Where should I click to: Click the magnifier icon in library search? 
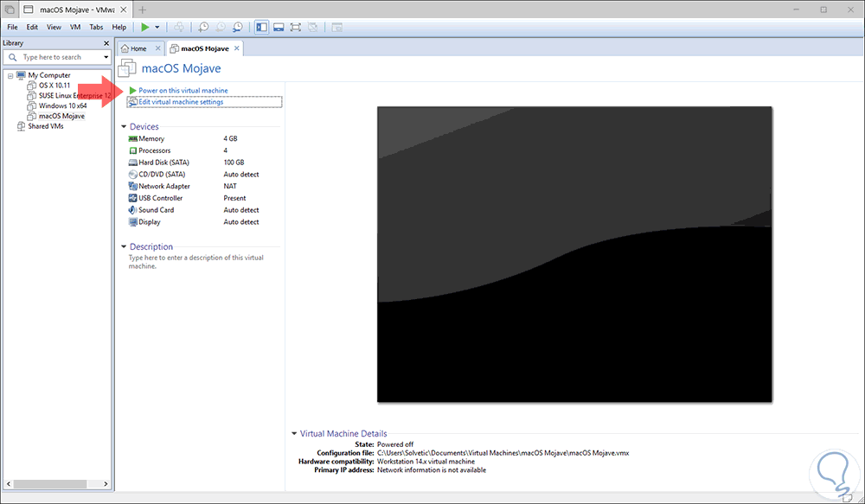[13, 57]
